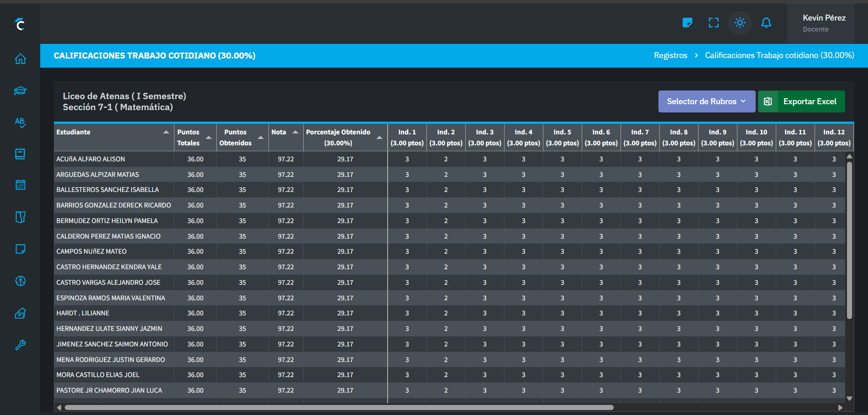Viewport: 868px width, 415px height.
Task: Click the home icon in sidebar
Action: (20, 59)
